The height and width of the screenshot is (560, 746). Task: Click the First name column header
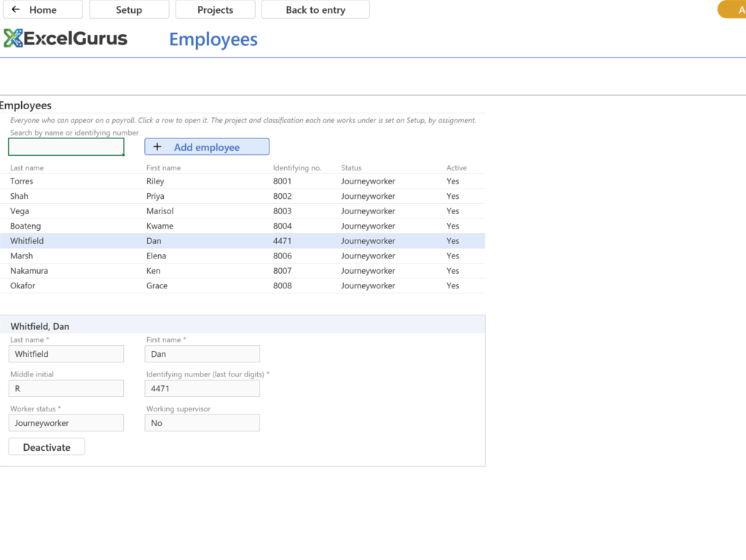click(164, 167)
